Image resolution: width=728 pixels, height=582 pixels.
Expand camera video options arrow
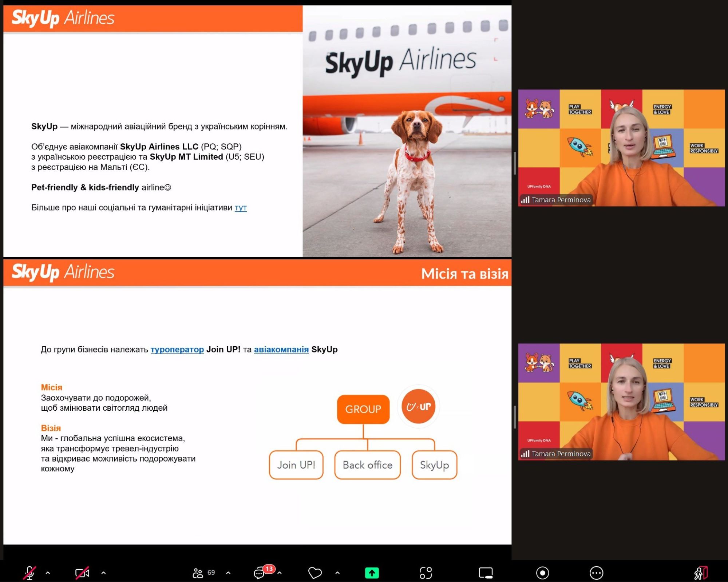pyautogui.click(x=103, y=573)
